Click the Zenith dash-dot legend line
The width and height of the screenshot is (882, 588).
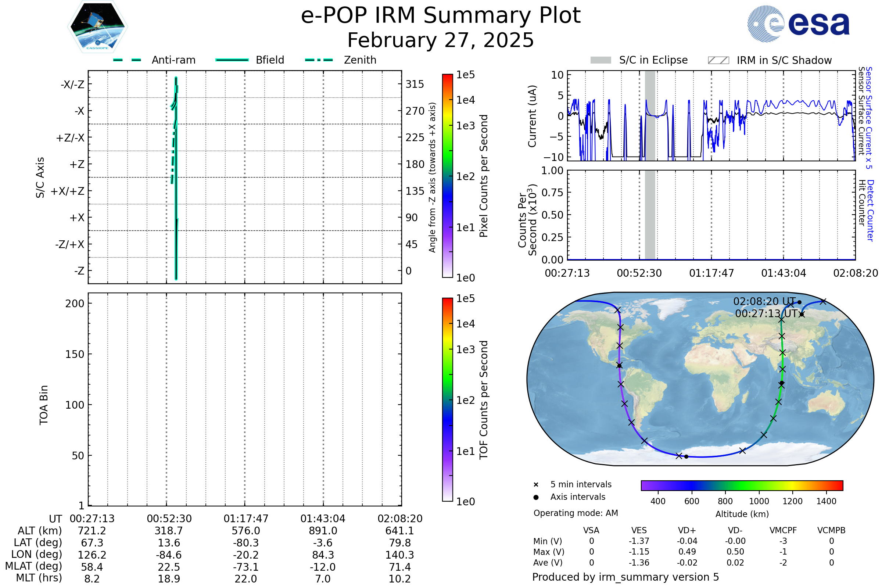tap(319, 60)
